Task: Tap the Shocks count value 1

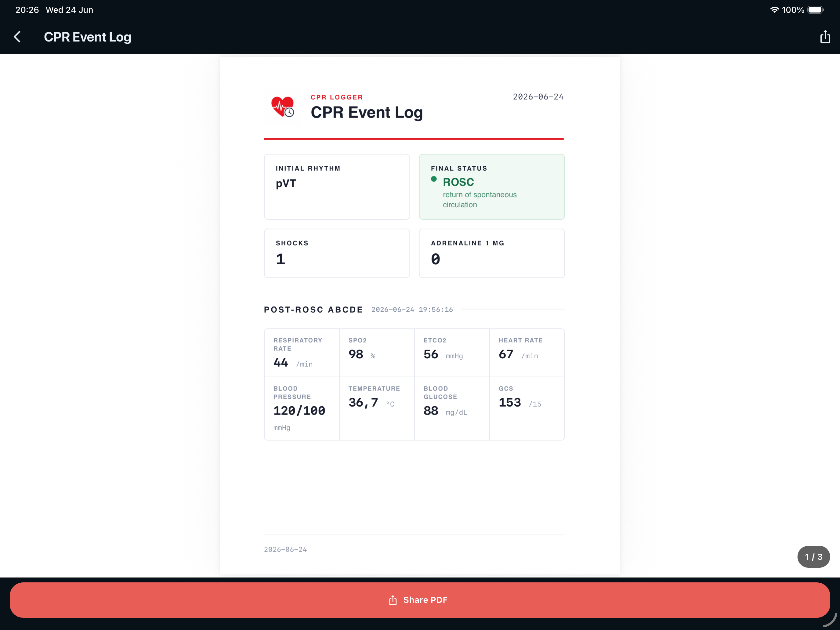Action: point(281,259)
